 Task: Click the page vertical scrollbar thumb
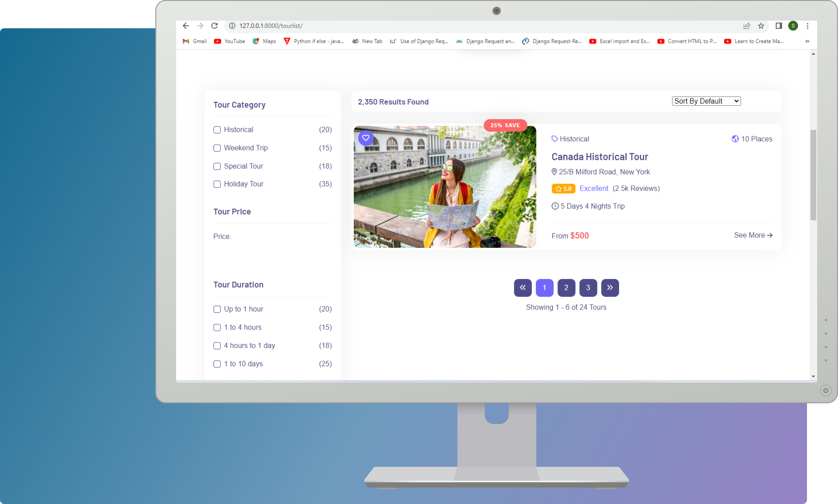(x=813, y=175)
